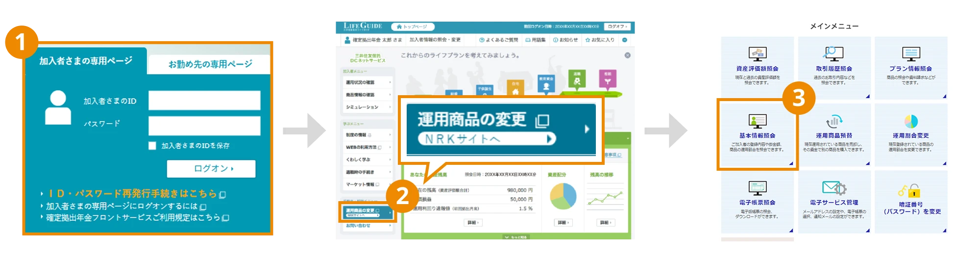Open the 電子サービス管理 mail-gear tile
Viewport: 980px width, 261px height.
pyautogui.click(x=834, y=202)
